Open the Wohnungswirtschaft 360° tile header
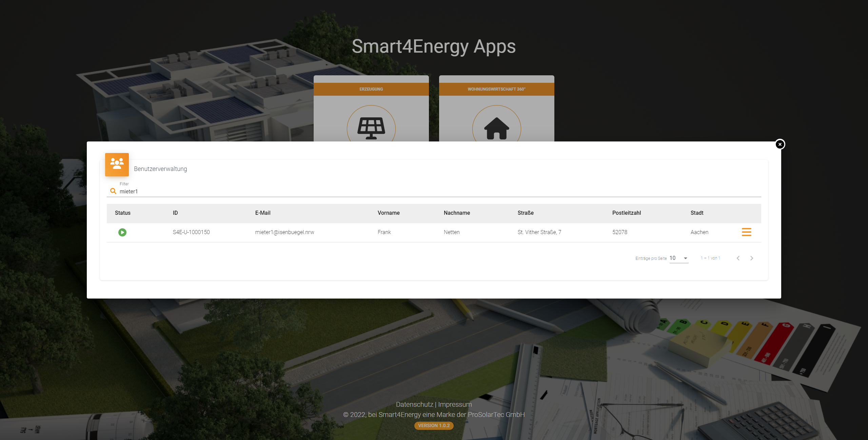 [x=497, y=89]
